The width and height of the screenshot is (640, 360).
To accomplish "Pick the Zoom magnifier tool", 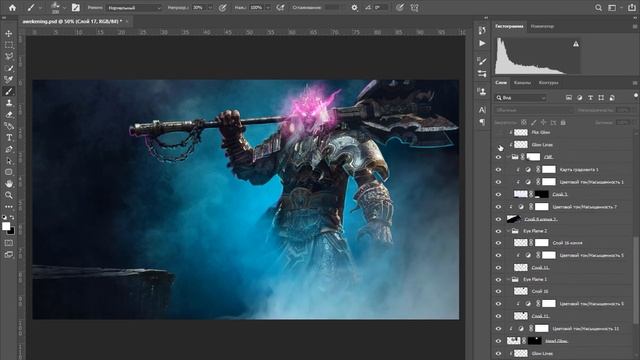I will 9,196.
